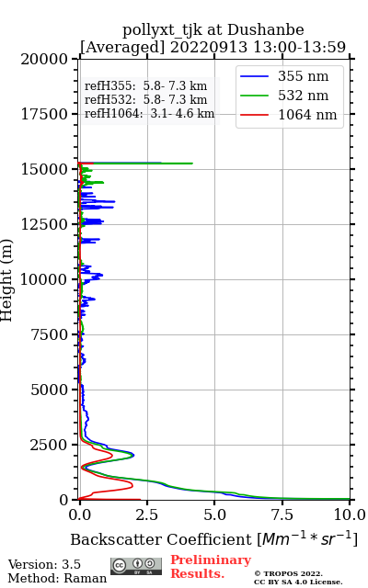Click the 7.5 tick label on x-axis
Screen dimensions: 368x588
point(282,514)
